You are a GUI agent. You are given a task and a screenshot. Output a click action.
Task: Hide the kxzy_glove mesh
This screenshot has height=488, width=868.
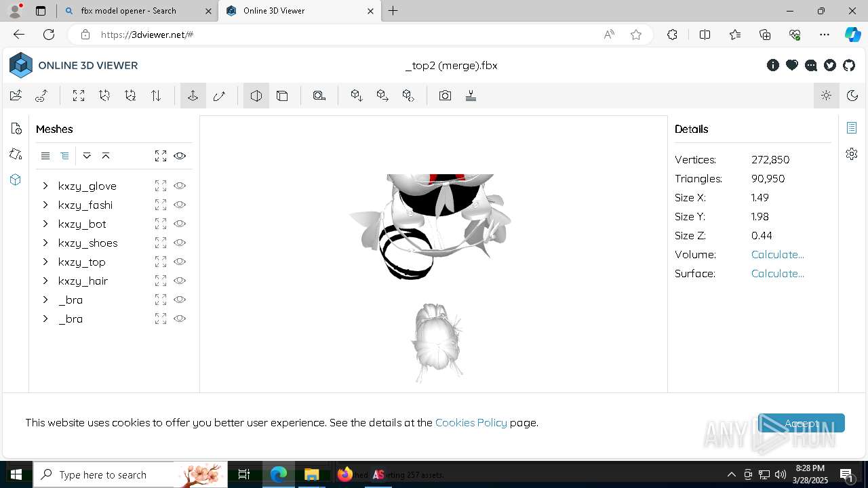click(x=180, y=186)
